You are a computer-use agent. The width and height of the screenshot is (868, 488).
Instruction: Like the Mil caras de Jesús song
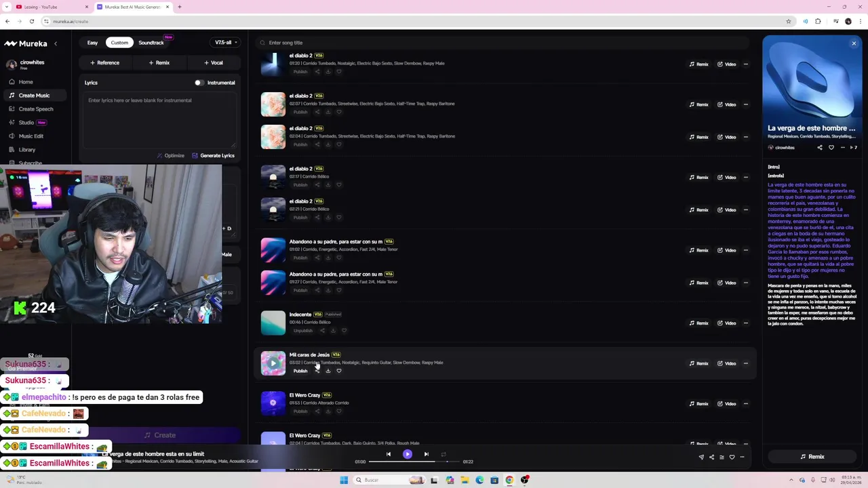pos(339,371)
